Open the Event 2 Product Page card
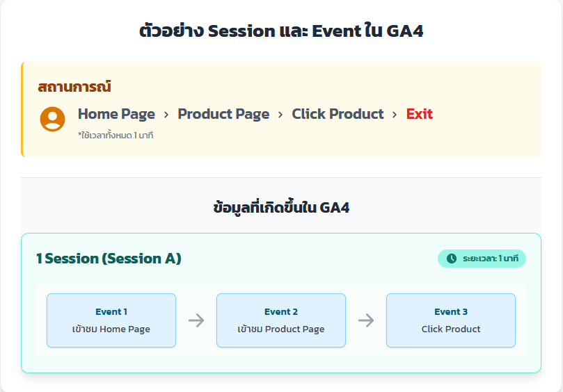 point(281,320)
